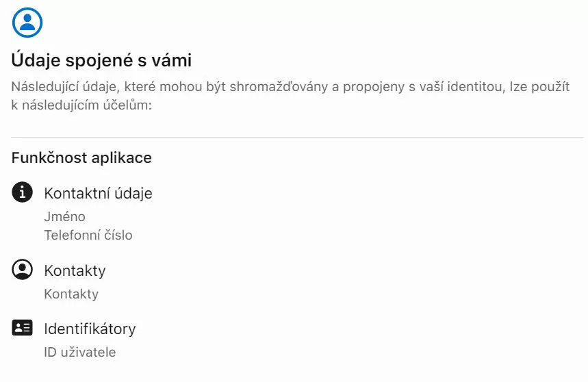The width and height of the screenshot is (588, 382).
Task: Click the text k následujícím účelům
Action: 81,105
